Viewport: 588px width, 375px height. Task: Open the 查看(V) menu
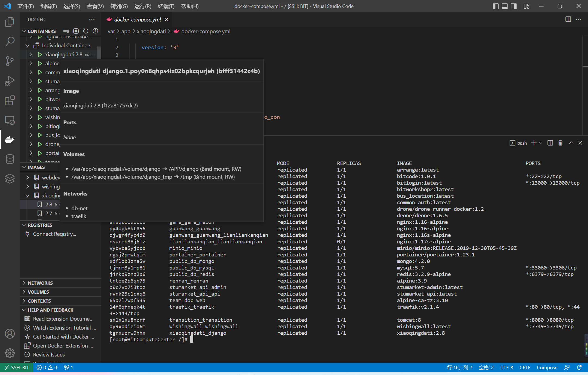[x=95, y=6]
